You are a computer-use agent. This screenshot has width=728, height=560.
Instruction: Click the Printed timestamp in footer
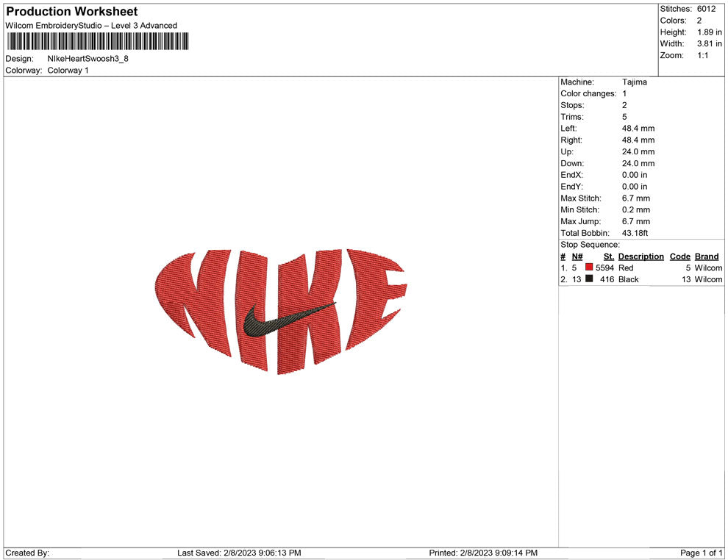tap(483, 553)
